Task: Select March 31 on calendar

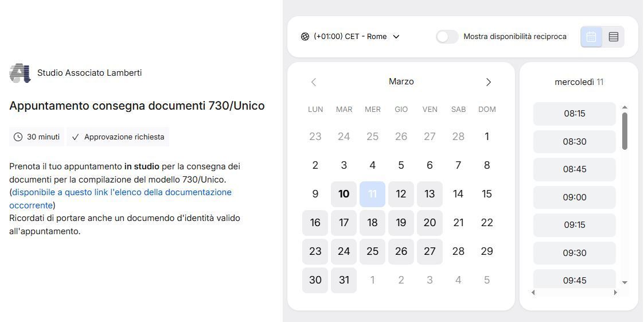Action: (344, 280)
